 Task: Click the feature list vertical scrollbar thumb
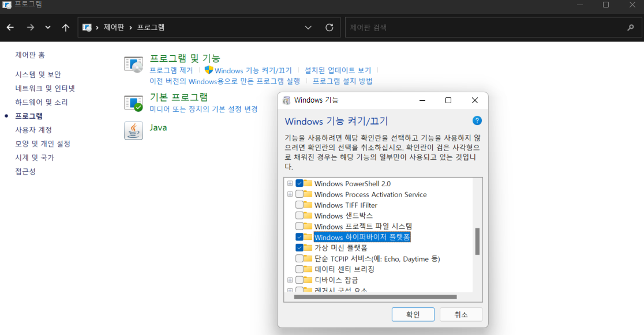coord(477,242)
